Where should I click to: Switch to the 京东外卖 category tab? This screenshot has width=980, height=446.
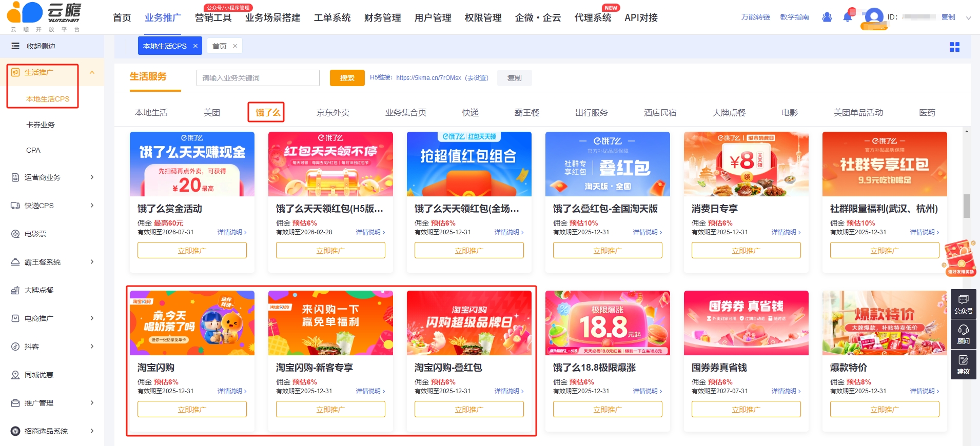333,112
